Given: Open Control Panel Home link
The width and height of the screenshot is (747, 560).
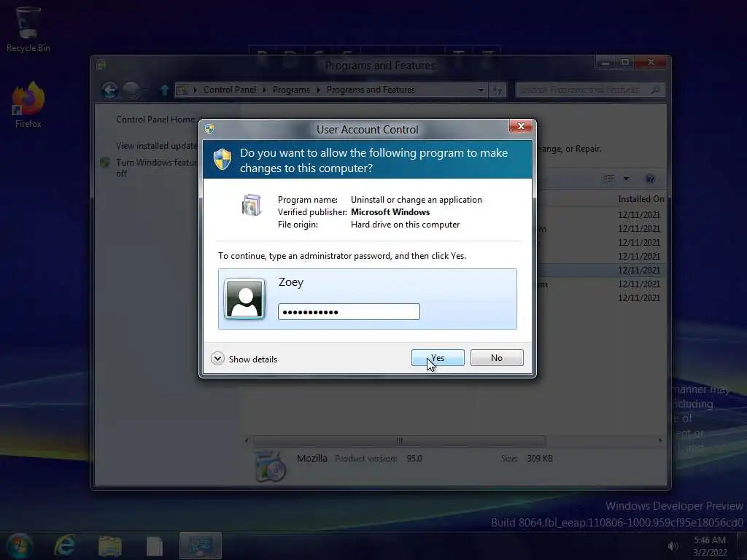Looking at the screenshot, I should tap(155, 119).
